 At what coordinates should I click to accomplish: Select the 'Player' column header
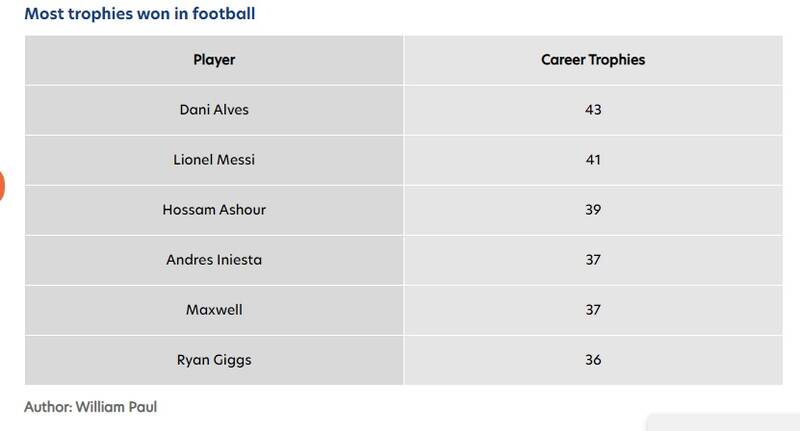pyautogui.click(x=214, y=60)
